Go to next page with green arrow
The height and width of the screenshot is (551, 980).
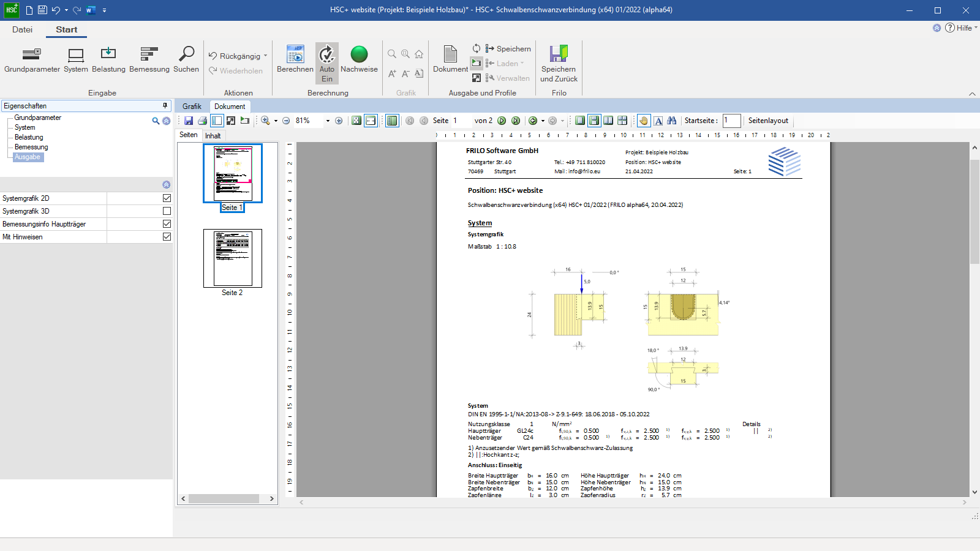click(502, 121)
